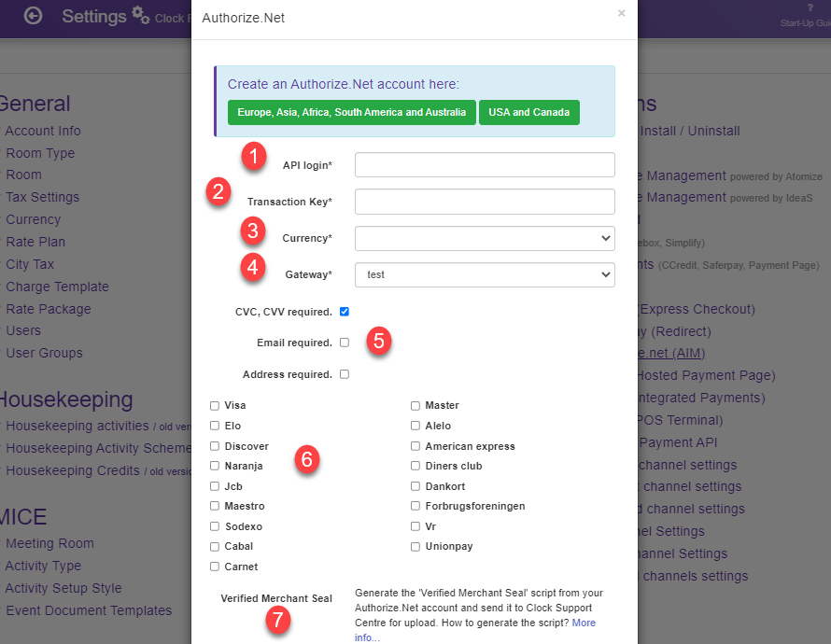Check the Dankort card option
The width and height of the screenshot is (831, 644).
pyautogui.click(x=415, y=485)
